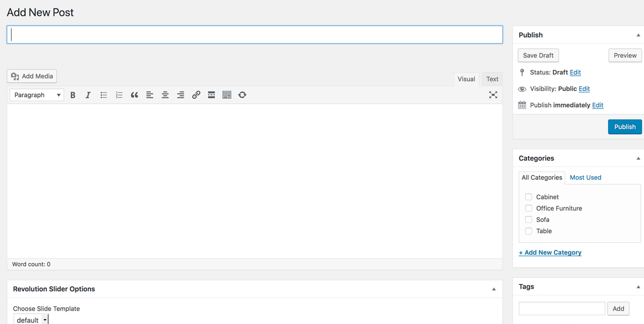The width and height of the screenshot is (644, 324).
Task: Switch to the Visual editor tab
Action: click(x=466, y=79)
